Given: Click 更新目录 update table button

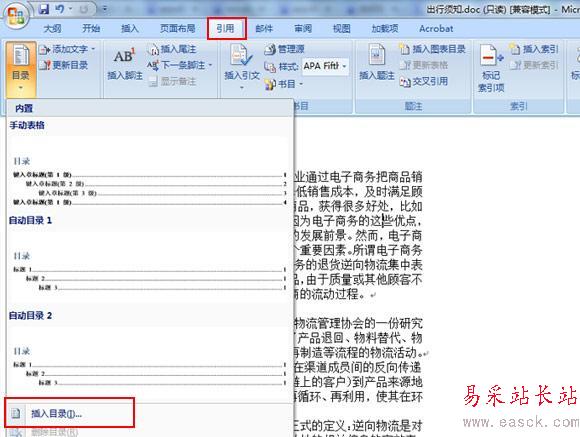Looking at the screenshot, I should pyautogui.click(x=64, y=65).
